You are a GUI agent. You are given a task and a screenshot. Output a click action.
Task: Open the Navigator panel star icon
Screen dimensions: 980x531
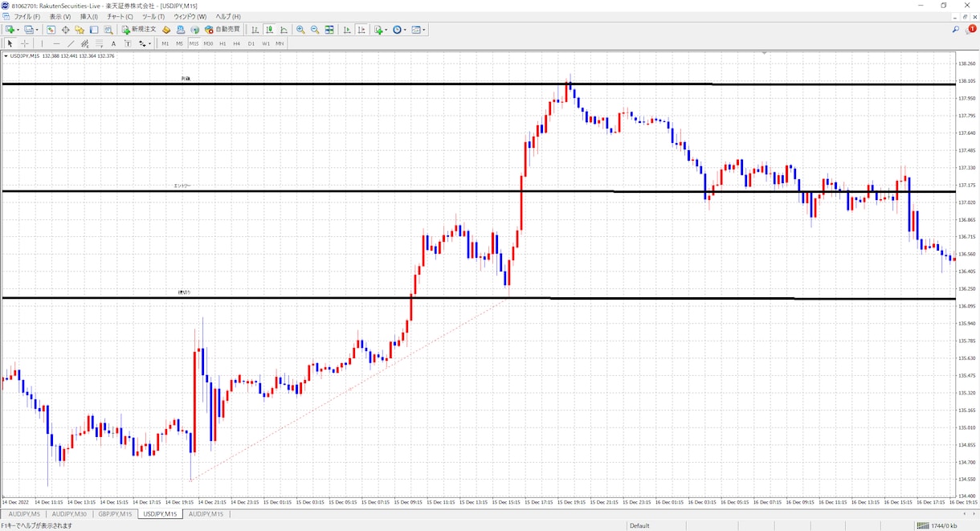pyautogui.click(x=80, y=30)
